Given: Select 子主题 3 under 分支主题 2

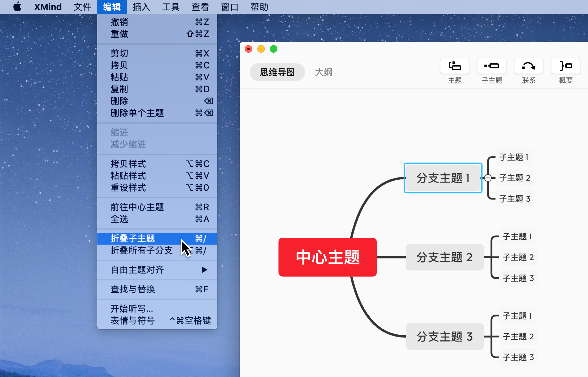Looking at the screenshot, I should click(x=518, y=278).
